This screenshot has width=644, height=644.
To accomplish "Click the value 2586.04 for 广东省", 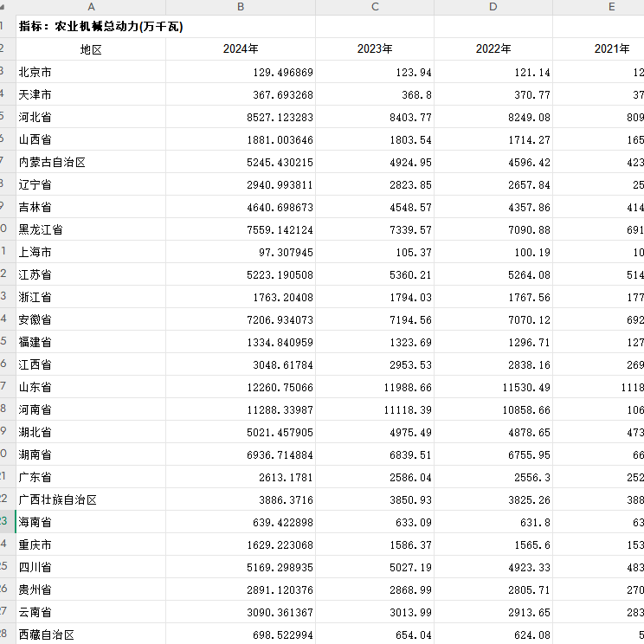I will (x=375, y=477).
